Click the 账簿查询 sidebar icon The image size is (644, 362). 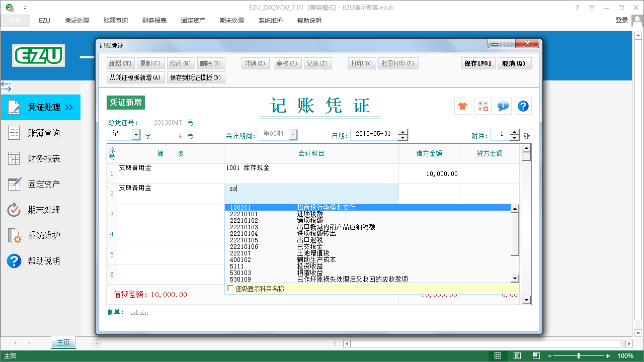(14, 133)
